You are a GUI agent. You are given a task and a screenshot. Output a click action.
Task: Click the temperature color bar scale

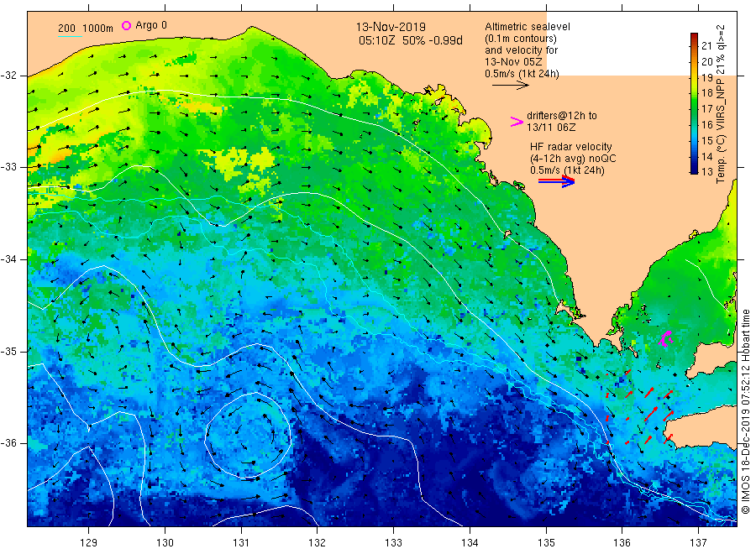pos(694,103)
